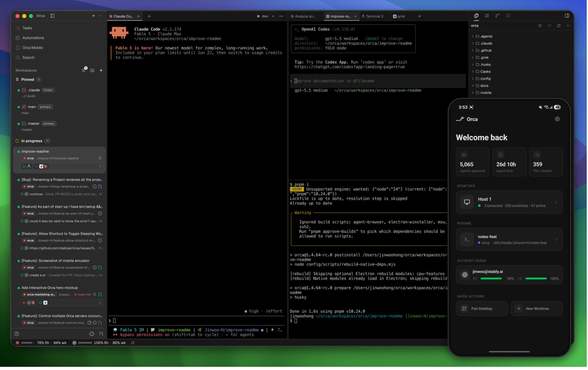This screenshot has width=588, height=370.
Task: Go back with the left arrow
Action: 94,16
